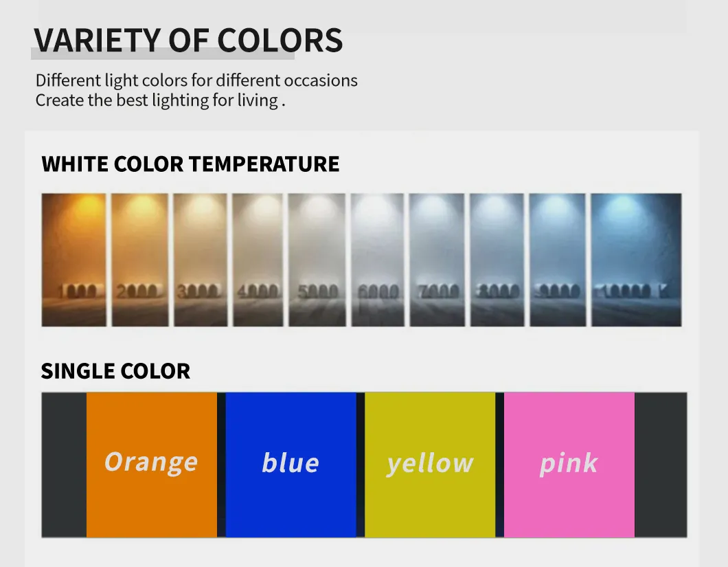The width and height of the screenshot is (728, 567).
Task: Click the pink color swatch
Action: pyautogui.click(x=569, y=465)
